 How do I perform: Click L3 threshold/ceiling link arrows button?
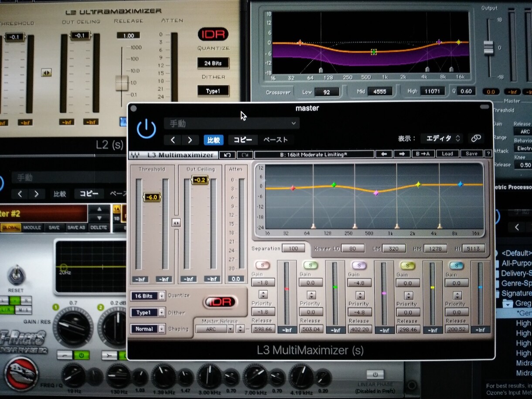176,223
